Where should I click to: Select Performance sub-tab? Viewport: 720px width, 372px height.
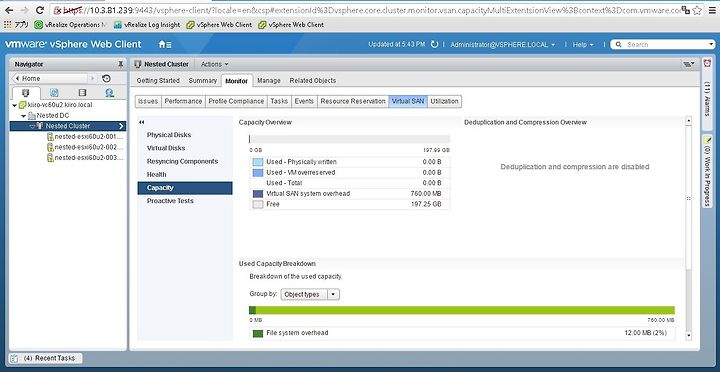[x=183, y=101]
